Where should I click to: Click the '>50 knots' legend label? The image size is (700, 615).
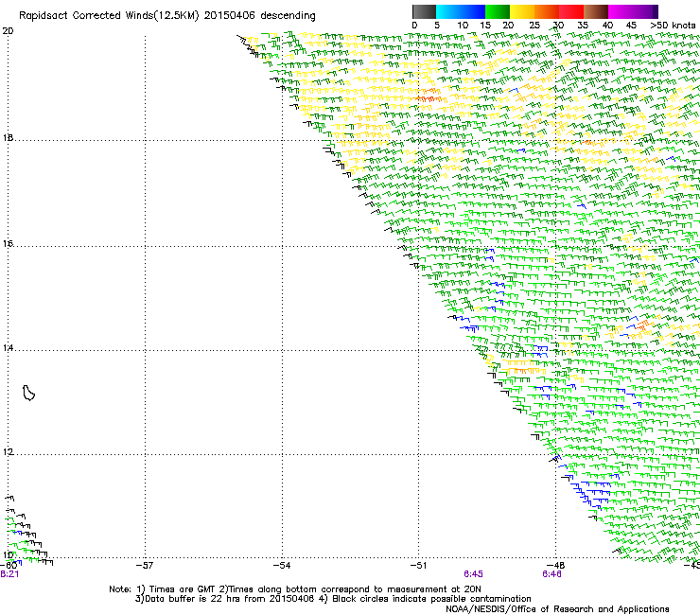click(x=673, y=26)
